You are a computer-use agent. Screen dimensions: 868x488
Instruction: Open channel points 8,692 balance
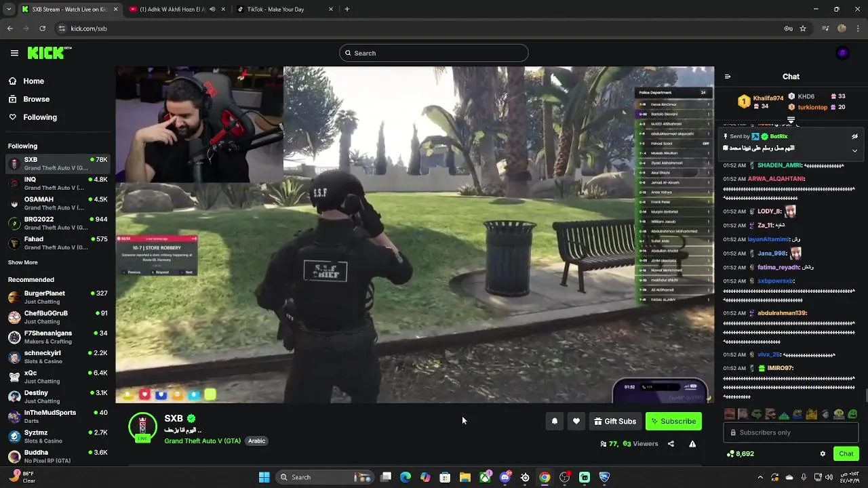pyautogui.click(x=740, y=453)
